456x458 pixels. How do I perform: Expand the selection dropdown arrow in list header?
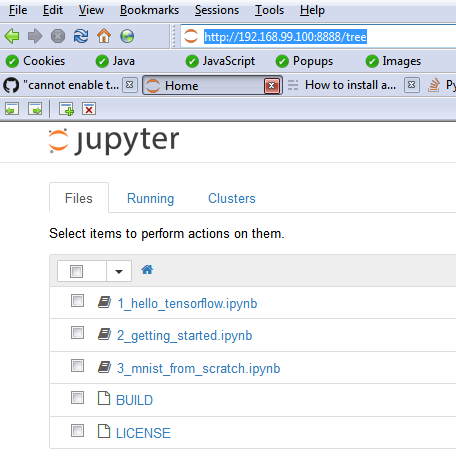119,271
